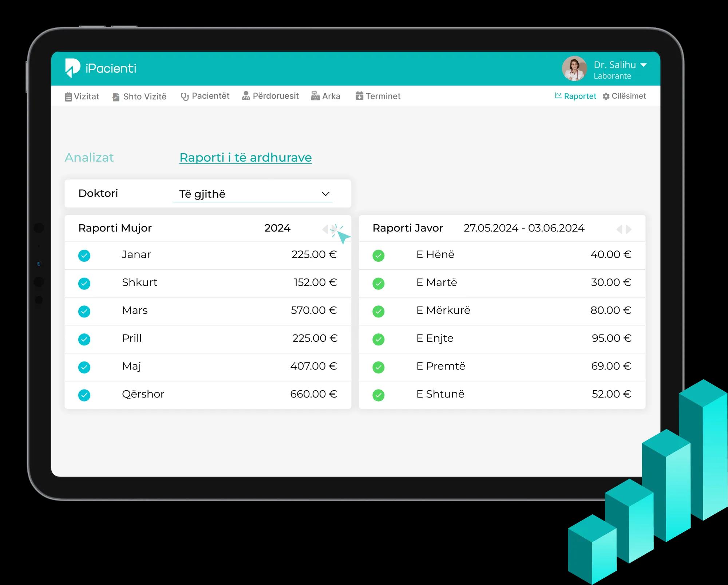The image size is (728, 585).
Task: Click the 69.00 € E Premtë amount
Action: pyautogui.click(x=611, y=366)
